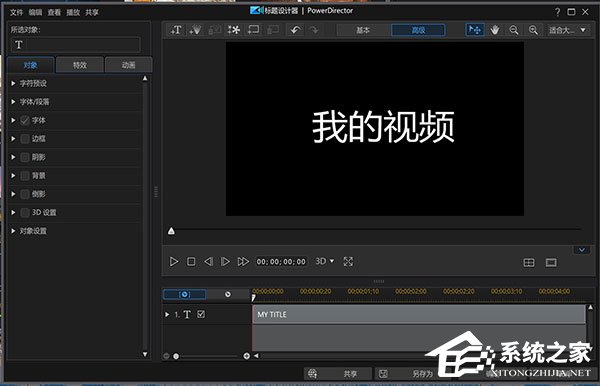600x386 pixels.
Task: Undo the last action
Action: [x=295, y=30]
